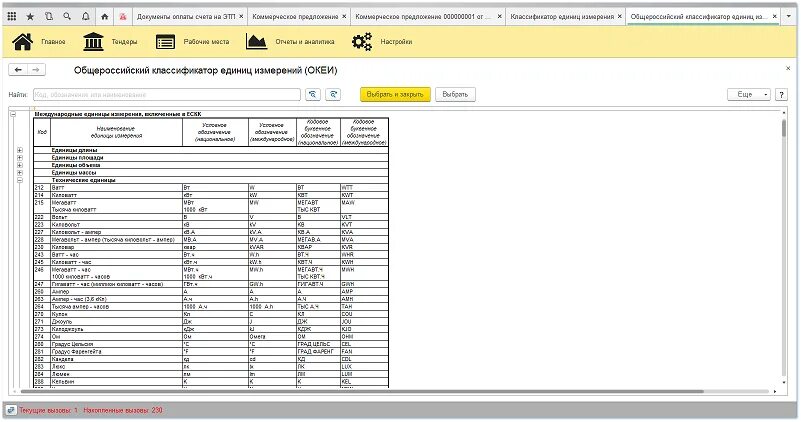Collapse Международные единицы измерения group
801x422 pixels.
13,114
